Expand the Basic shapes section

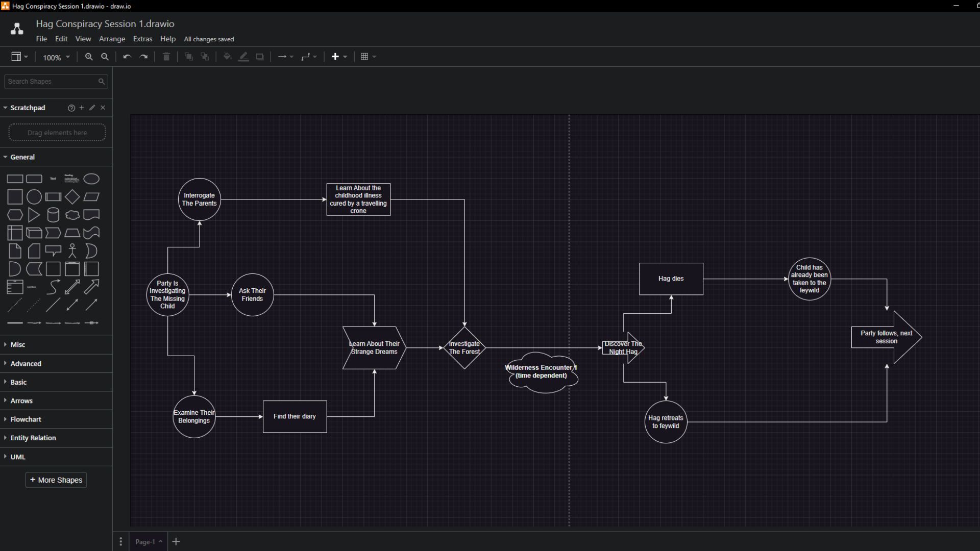tap(18, 382)
